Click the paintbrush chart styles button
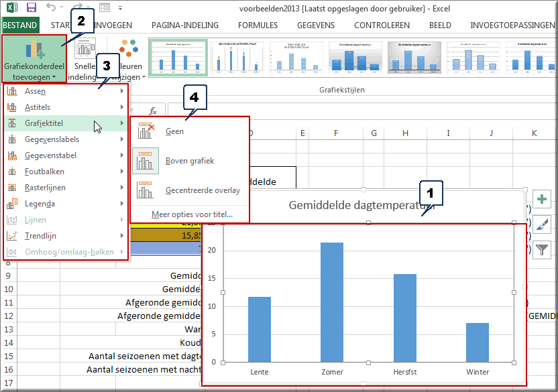Screen dimensions: 558x392 coord(541,224)
